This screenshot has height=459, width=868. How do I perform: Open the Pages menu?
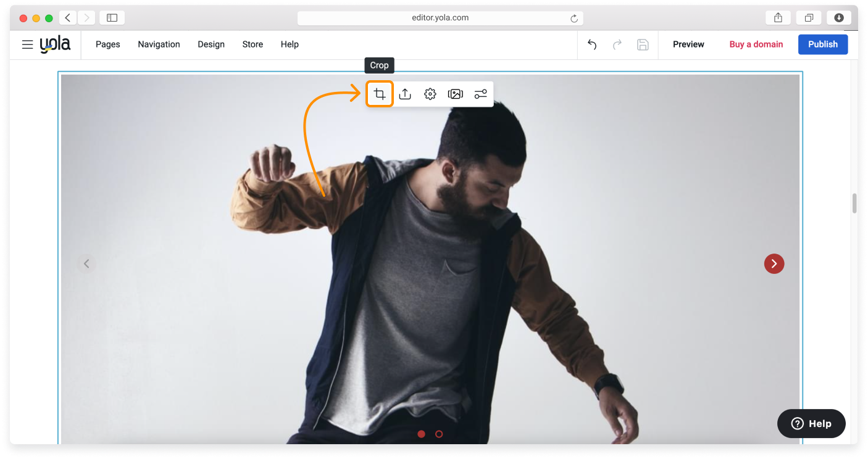click(108, 44)
